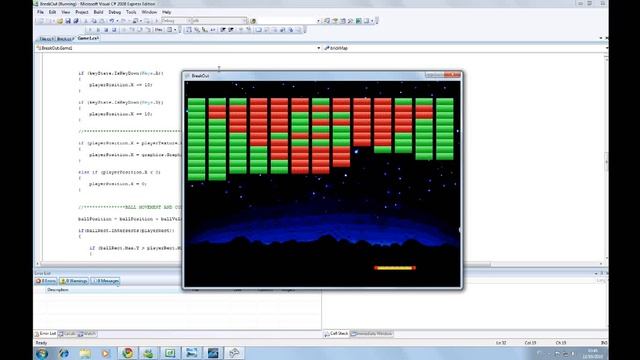Toggle the Errors filter in Error List
Screen dimensions: 640x360
pos(46,281)
